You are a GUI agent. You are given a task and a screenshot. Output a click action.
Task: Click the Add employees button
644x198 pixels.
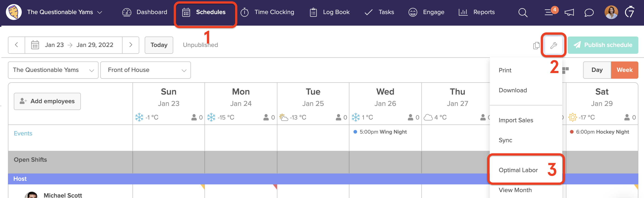(47, 101)
